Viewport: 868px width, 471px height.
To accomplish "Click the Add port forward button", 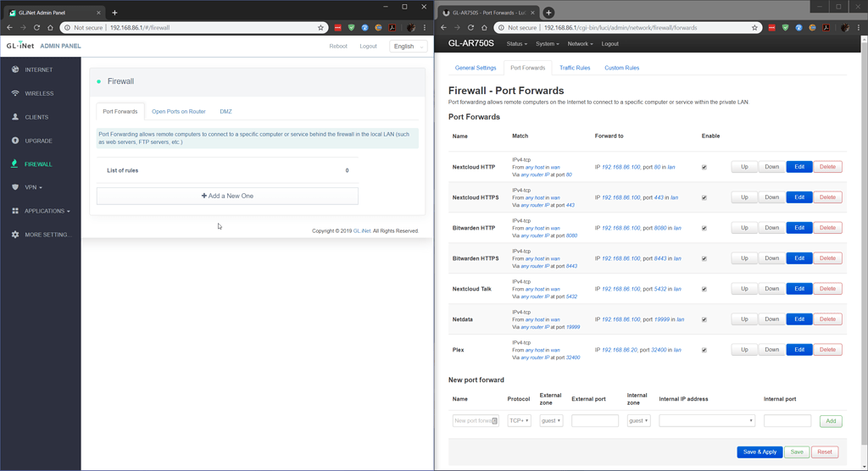I will [x=831, y=421].
